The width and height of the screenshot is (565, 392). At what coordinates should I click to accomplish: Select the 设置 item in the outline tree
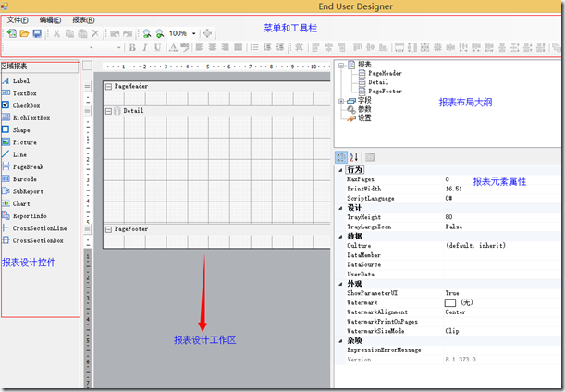pos(364,117)
